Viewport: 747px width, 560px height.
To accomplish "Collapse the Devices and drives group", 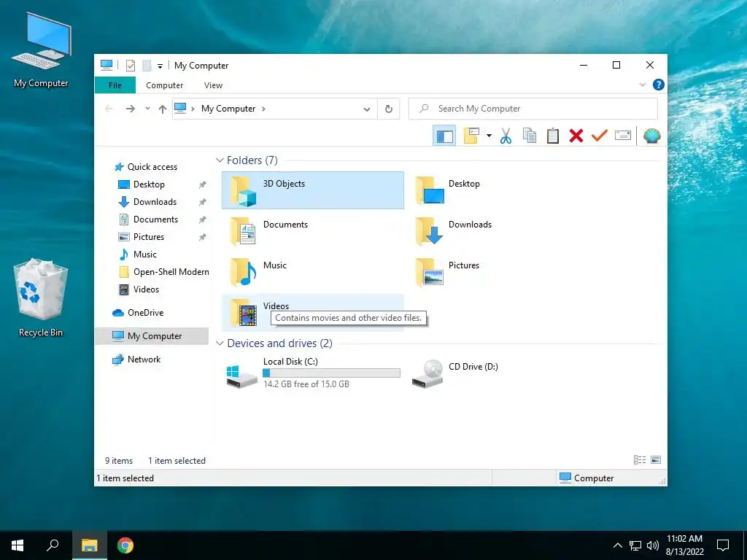I will (220, 343).
